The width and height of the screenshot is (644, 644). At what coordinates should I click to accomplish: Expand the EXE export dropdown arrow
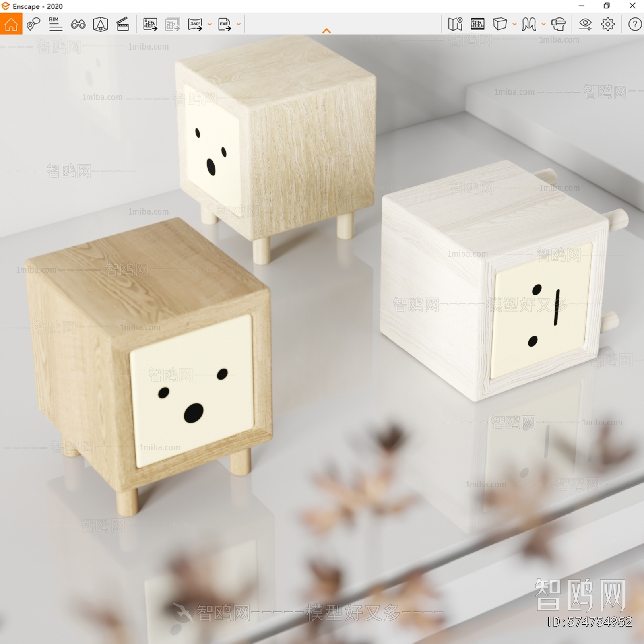[239, 24]
